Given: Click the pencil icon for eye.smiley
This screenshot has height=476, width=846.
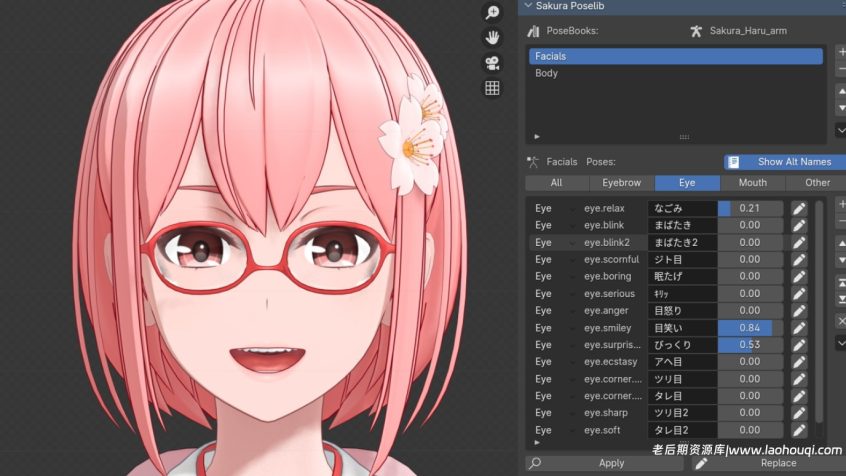Looking at the screenshot, I should [799, 328].
